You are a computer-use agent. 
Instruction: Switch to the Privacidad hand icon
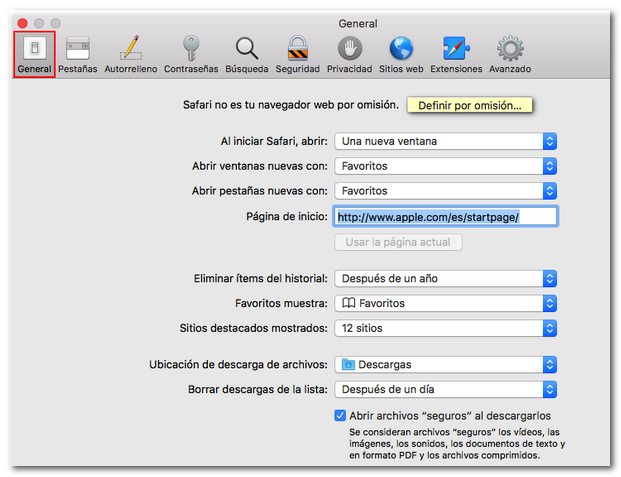point(349,54)
